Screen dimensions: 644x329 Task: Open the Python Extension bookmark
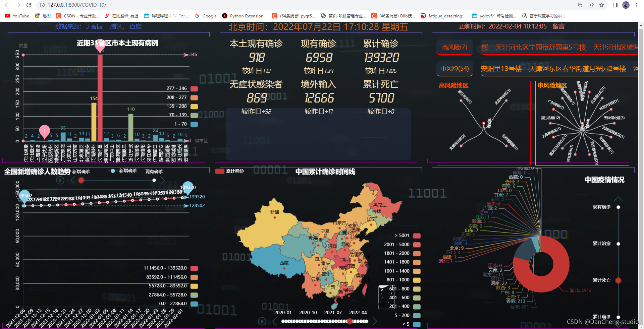point(244,16)
